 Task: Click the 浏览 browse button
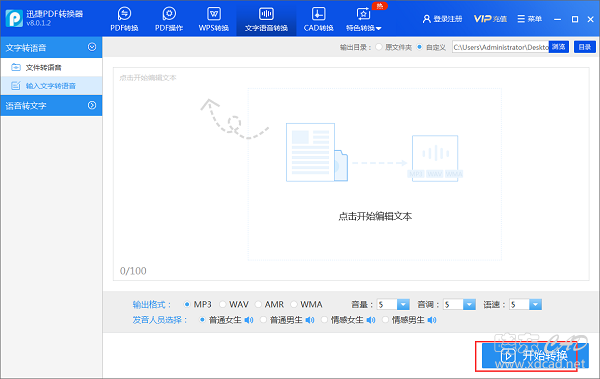(x=559, y=47)
